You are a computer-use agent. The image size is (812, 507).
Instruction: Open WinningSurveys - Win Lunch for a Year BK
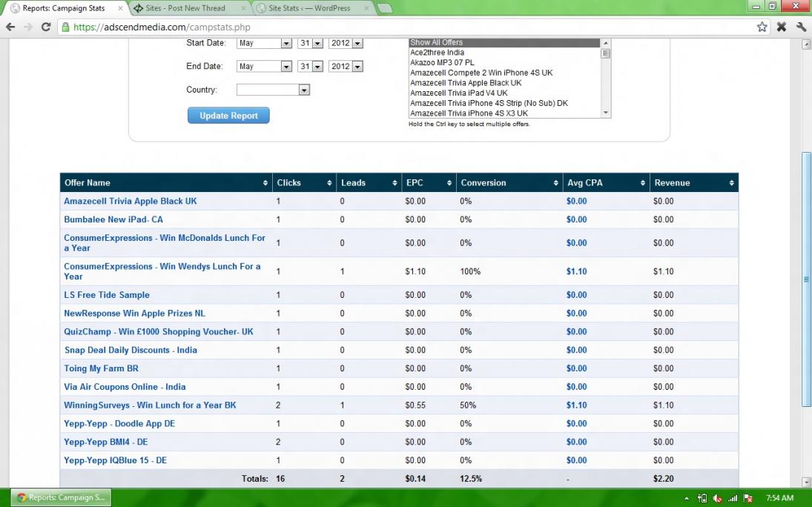pos(150,405)
